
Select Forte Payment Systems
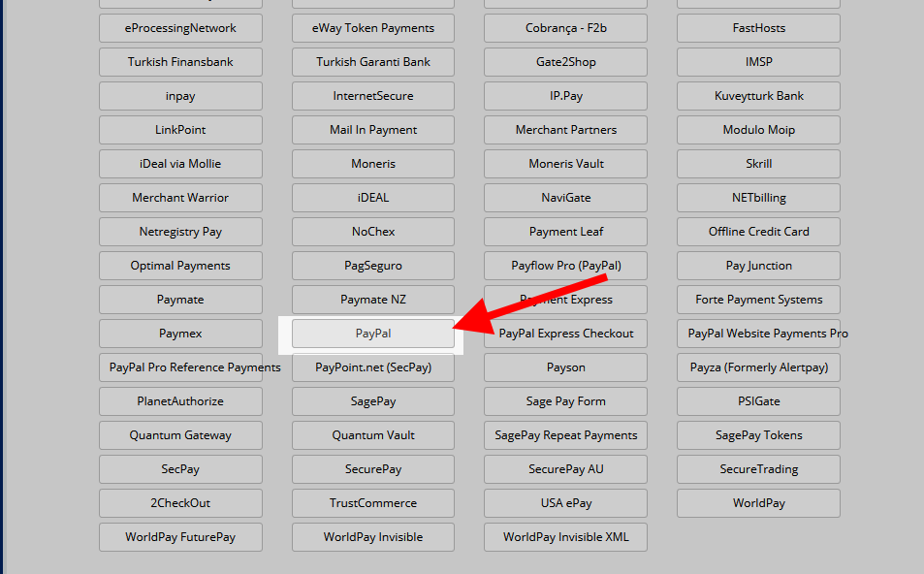(x=758, y=300)
